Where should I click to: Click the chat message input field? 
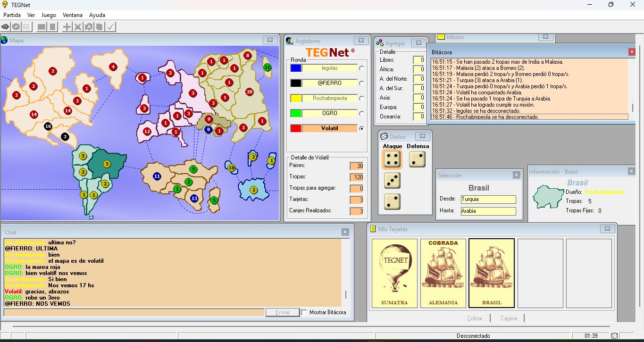coord(134,312)
